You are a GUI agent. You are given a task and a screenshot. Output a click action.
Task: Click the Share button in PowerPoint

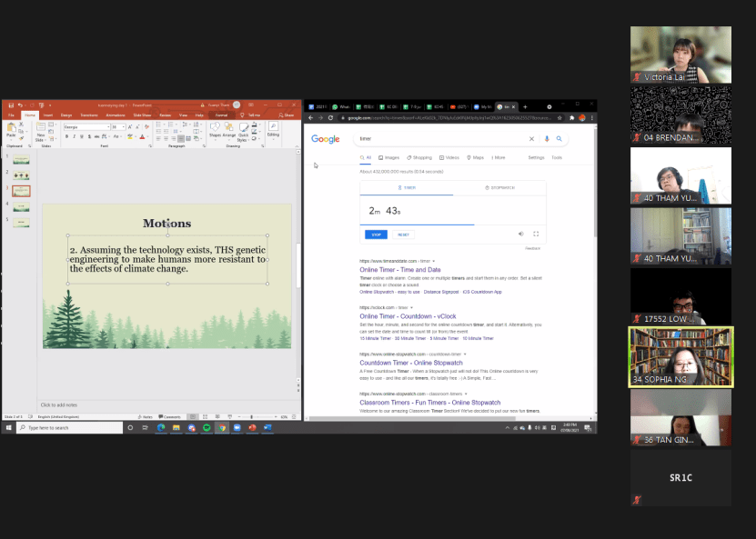pyautogui.click(x=286, y=115)
